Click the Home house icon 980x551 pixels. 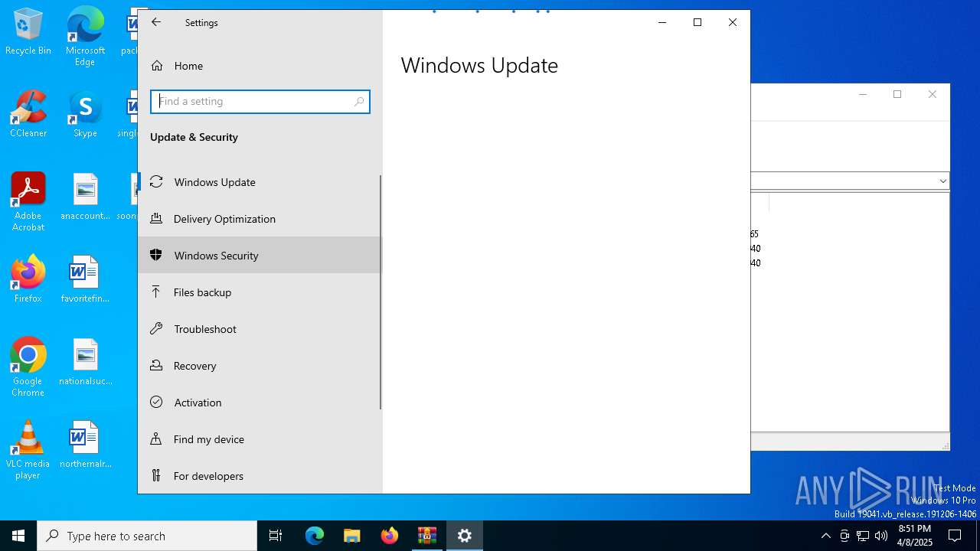click(157, 66)
